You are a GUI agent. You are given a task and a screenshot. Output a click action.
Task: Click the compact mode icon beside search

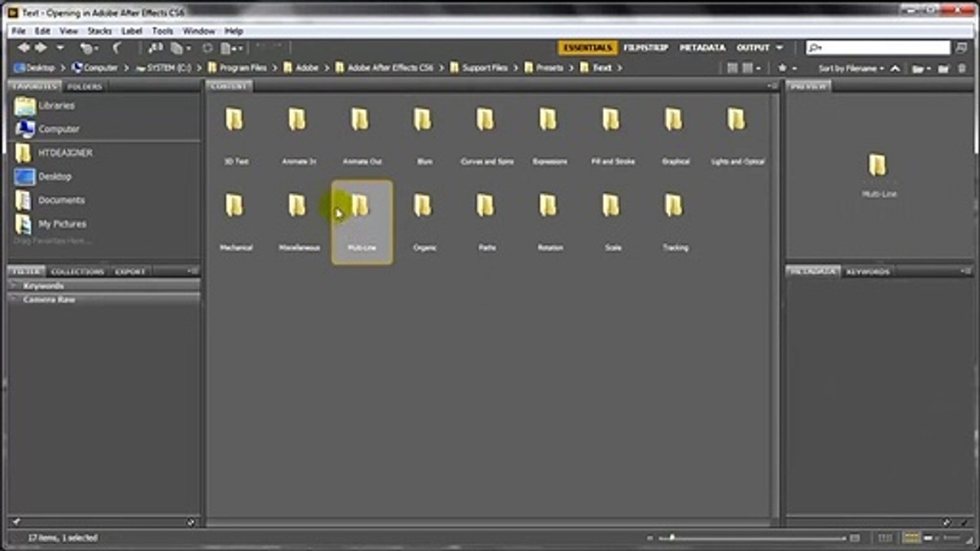coord(962,47)
